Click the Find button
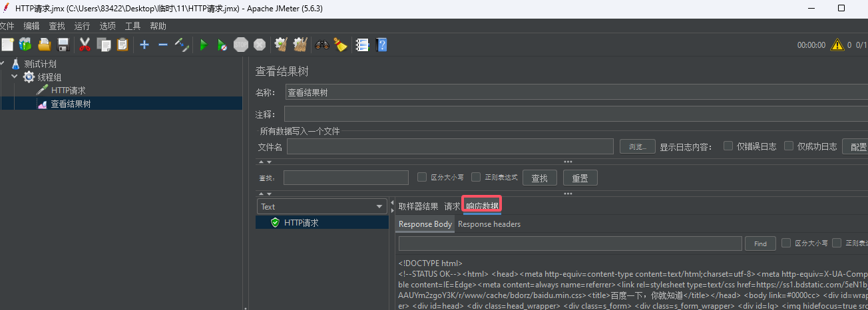This screenshot has height=310, width=868. point(760,244)
